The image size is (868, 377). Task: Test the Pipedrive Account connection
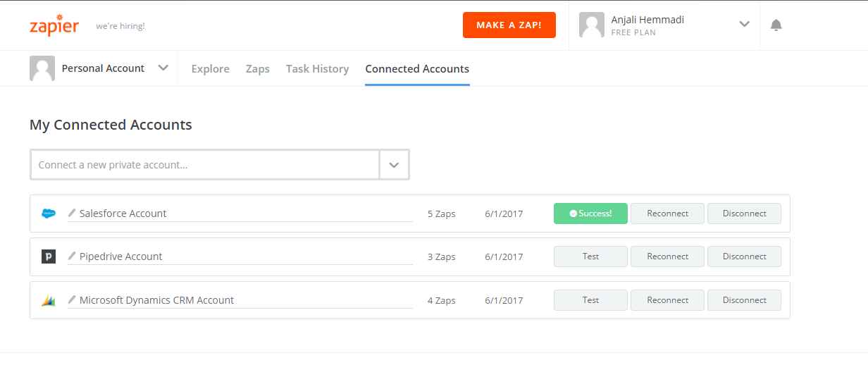pyautogui.click(x=590, y=257)
